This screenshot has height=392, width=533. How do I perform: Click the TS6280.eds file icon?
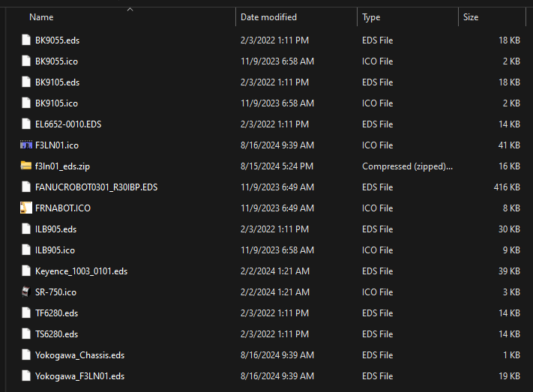26,334
